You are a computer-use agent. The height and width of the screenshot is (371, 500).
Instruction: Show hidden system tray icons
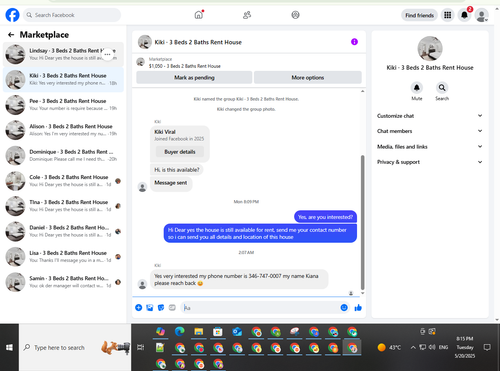(413, 347)
